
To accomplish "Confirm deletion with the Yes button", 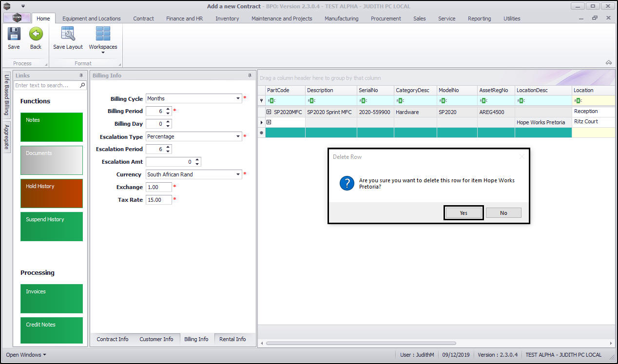I will click(463, 213).
